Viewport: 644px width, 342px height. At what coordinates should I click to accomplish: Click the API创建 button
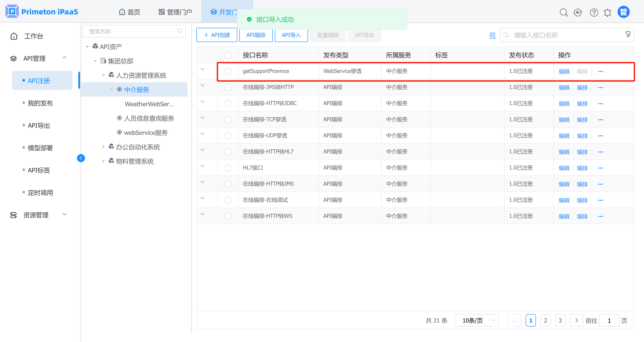pos(217,35)
